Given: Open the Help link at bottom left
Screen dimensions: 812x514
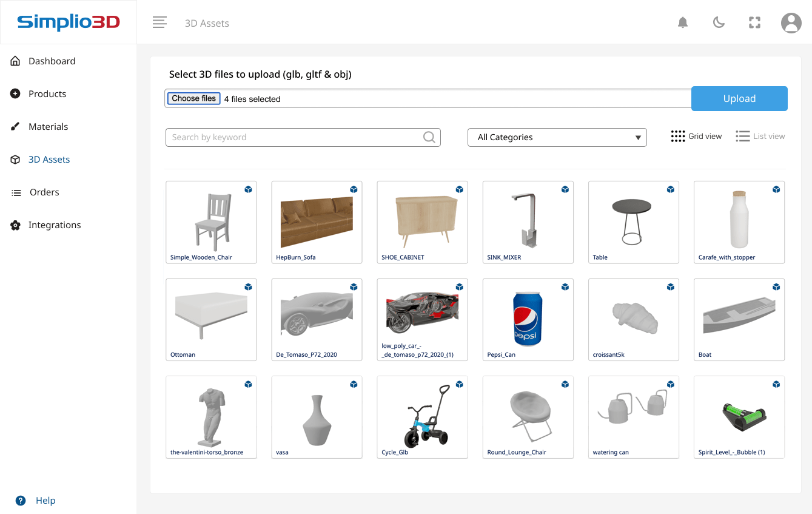Looking at the screenshot, I should tap(45, 500).
